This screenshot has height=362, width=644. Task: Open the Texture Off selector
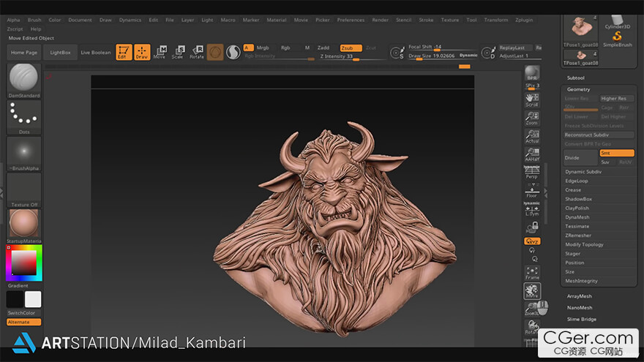click(x=24, y=190)
